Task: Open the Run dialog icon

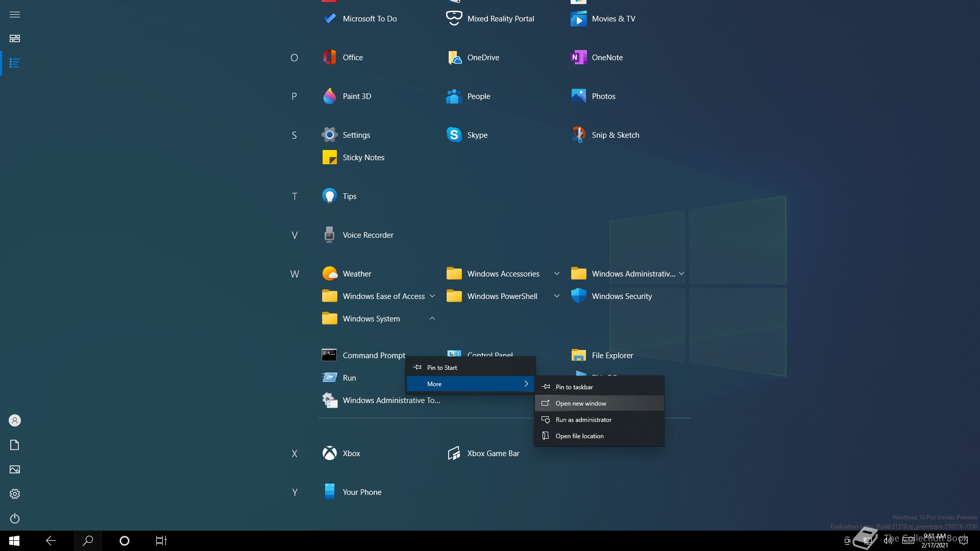Action: 329,378
